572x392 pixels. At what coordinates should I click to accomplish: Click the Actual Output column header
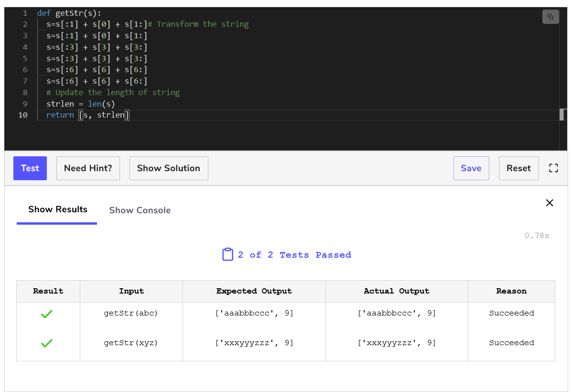point(396,291)
